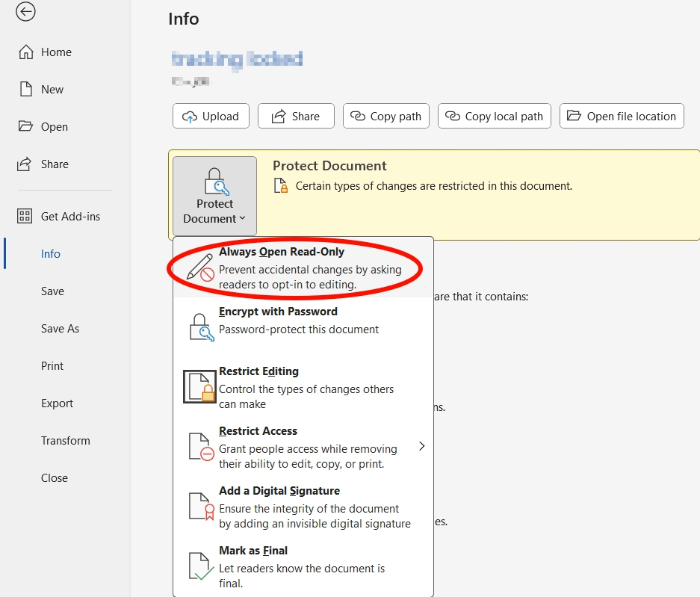Click the Share sidebar icon
This screenshot has width=700, height=597.
[x=25, y=164]
